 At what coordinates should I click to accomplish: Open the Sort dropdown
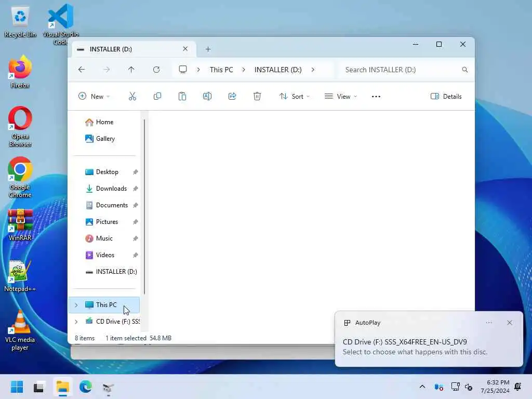(x=294, y=96)
